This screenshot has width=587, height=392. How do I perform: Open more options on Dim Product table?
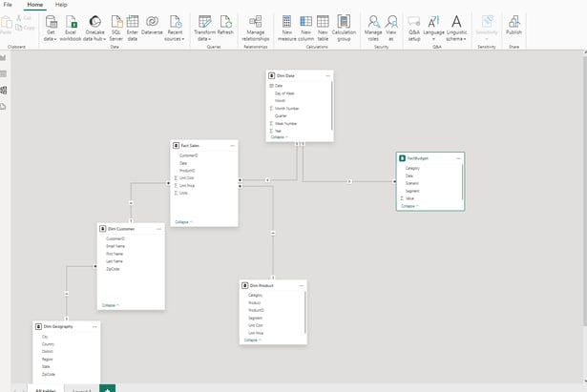[302, 285]
